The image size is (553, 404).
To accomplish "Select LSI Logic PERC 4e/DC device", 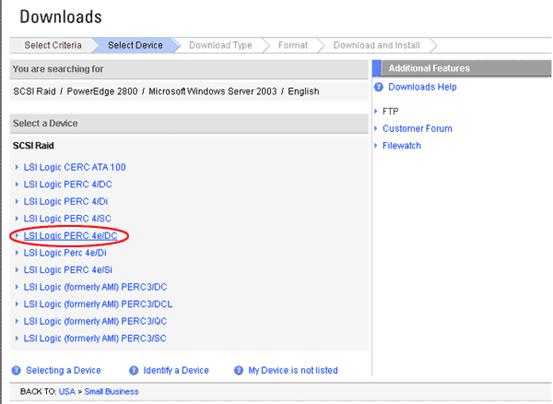I will click(71, 235).
